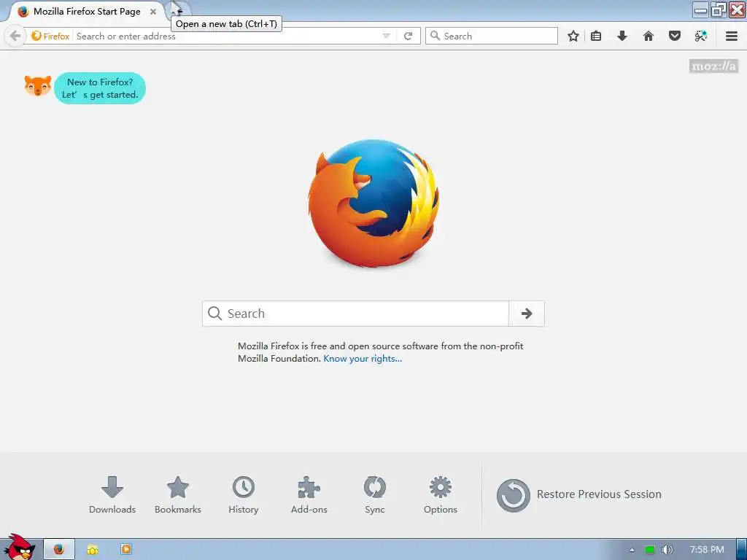This screenshot has width=747, height=560.
Task: Click the magnifier icon in toolbar search box
Action: (x=435, y=36)
